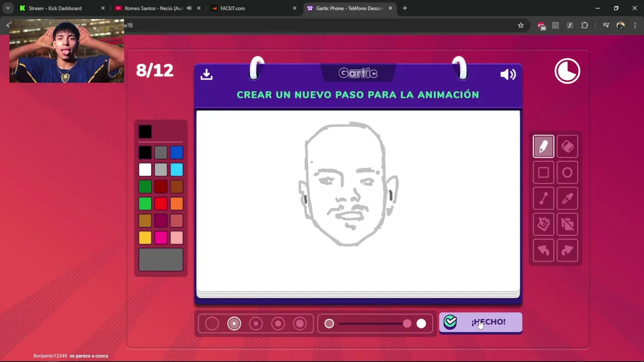Click the round timer clock icon
Screen dimensions: 644x362
568,71
